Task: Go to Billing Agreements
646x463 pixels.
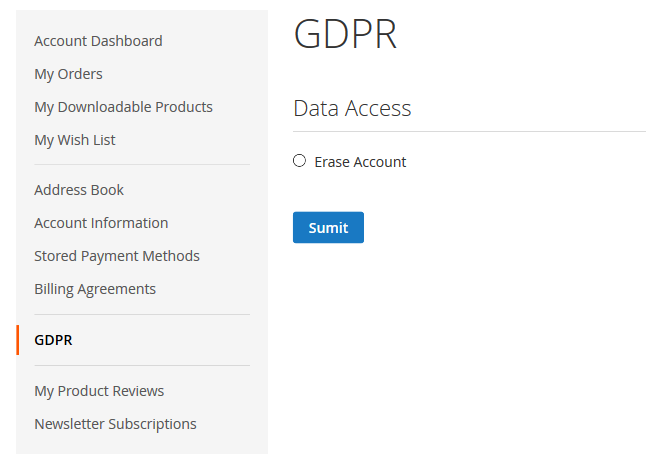Action: click(x=95, y=289)
